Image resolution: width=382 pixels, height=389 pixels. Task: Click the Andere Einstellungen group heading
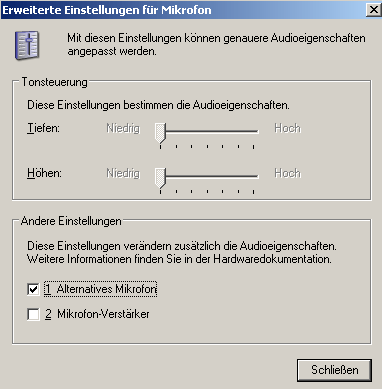pyautogui.click(x=71, y=221)
